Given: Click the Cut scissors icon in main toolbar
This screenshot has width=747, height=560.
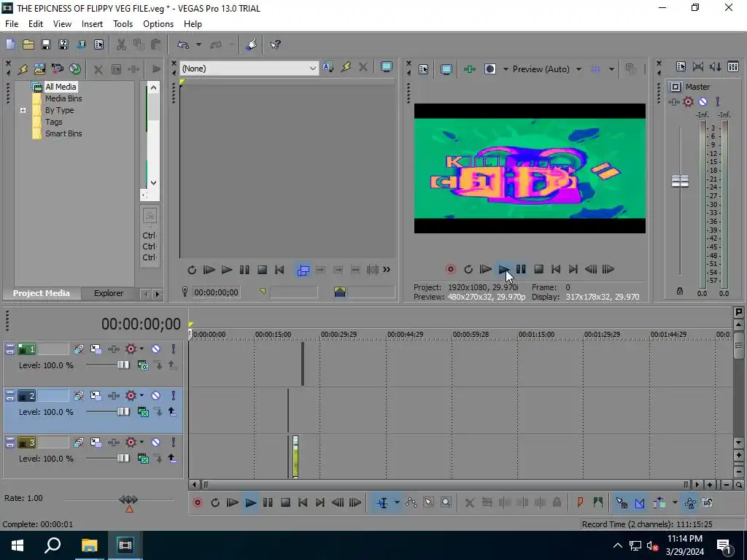Looking at the screenshot, I should (122, 44).
